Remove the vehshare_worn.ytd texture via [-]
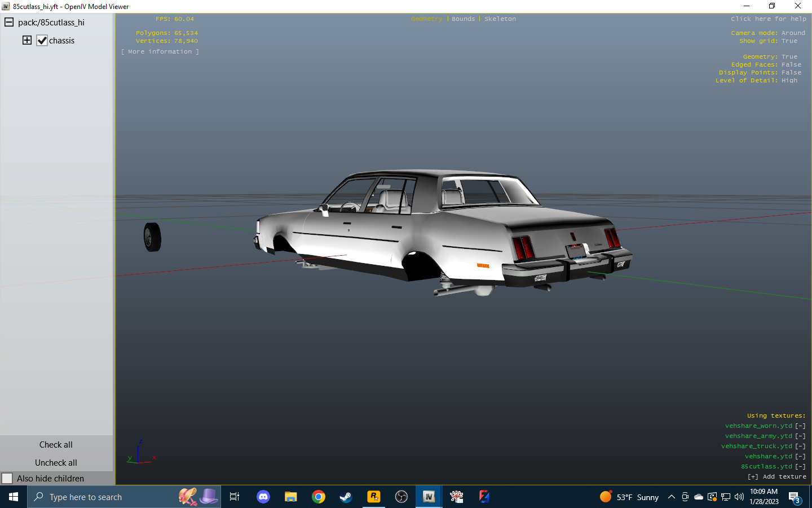The width and height of the screenshot is (812, 508). (800, 426)
